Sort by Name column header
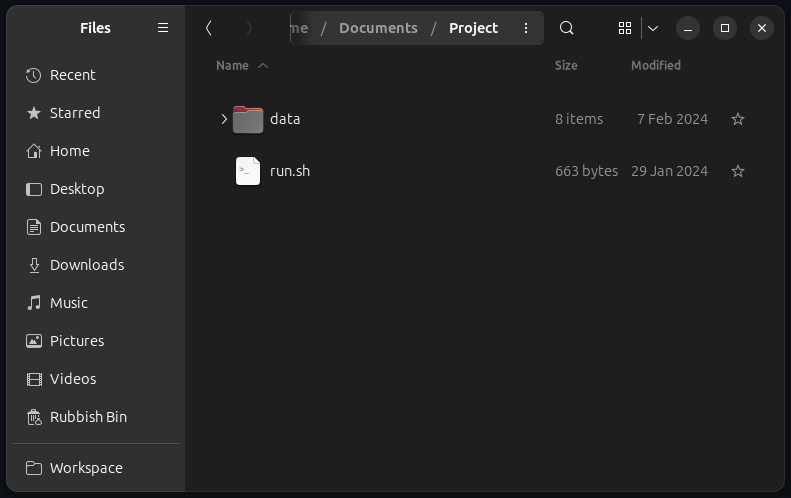 tap(232, 65)
